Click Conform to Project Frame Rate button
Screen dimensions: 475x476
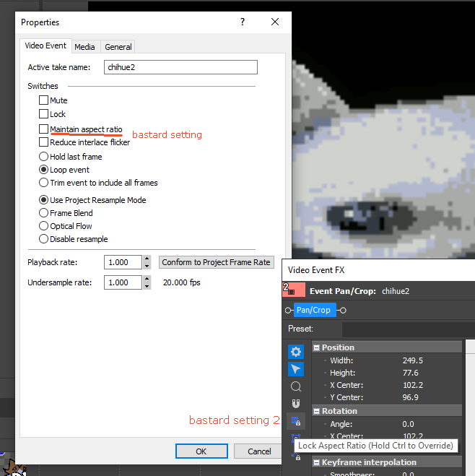point(216,262)
